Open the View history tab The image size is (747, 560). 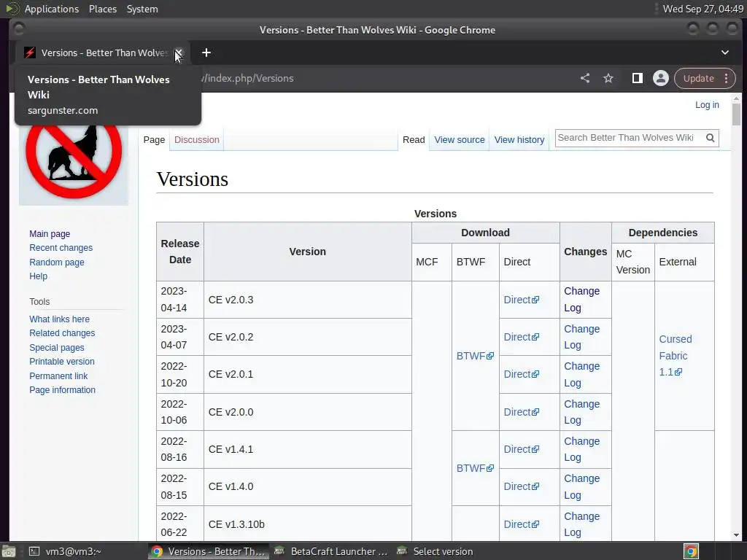(x=519, y=140)
